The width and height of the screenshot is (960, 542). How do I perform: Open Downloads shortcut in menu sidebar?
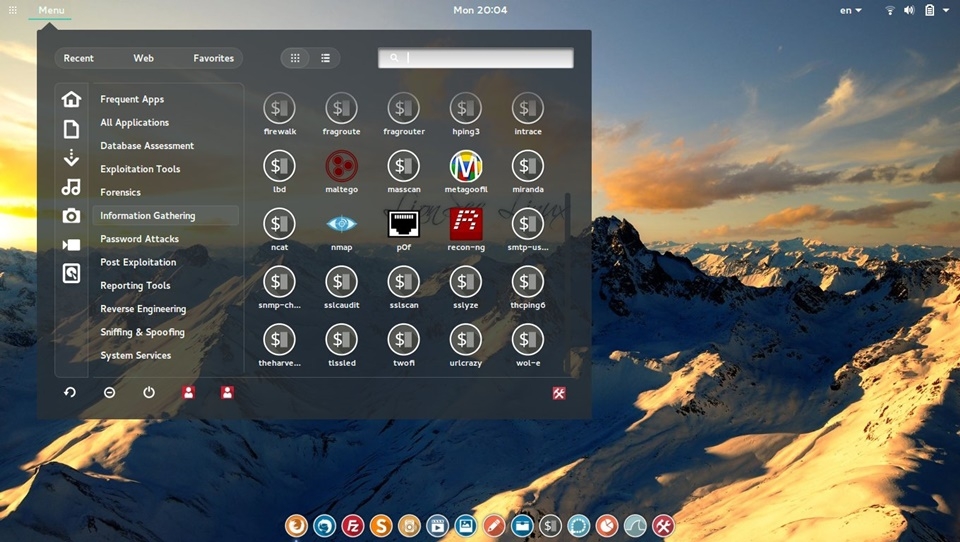click(x=71, y=157)
